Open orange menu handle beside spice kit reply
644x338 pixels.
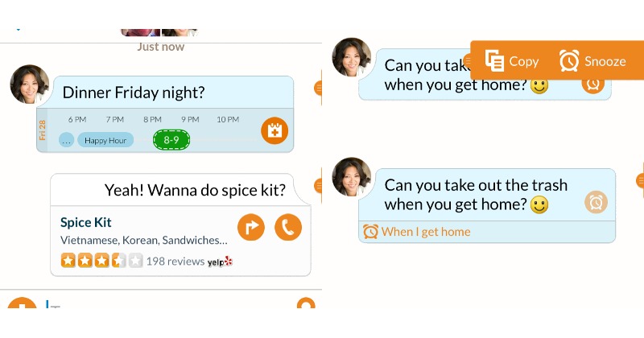[x=318, y=186]
